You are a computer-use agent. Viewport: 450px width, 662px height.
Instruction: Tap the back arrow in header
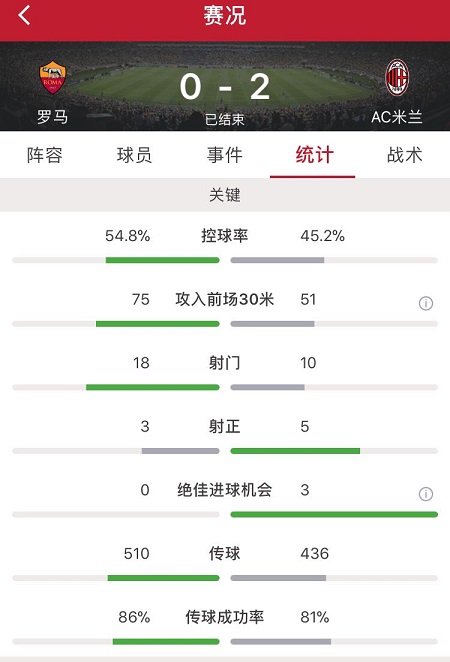pyautogui.click(x=24, y=15)
